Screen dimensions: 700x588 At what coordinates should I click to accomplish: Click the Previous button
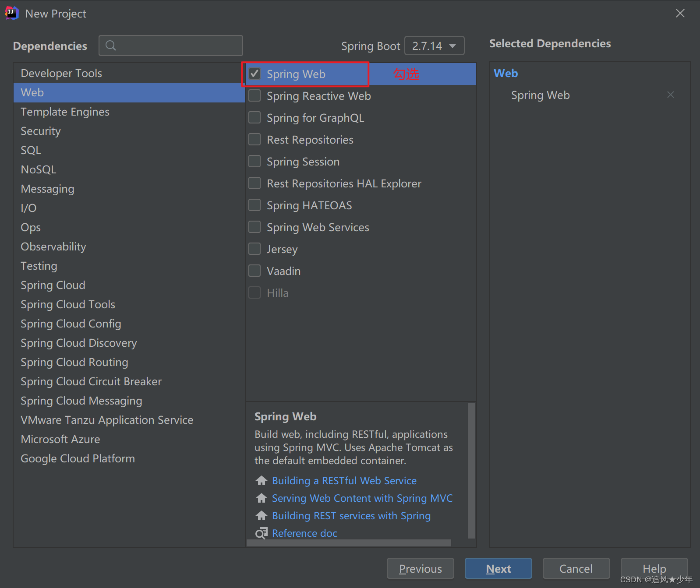[x=421, y=568]
